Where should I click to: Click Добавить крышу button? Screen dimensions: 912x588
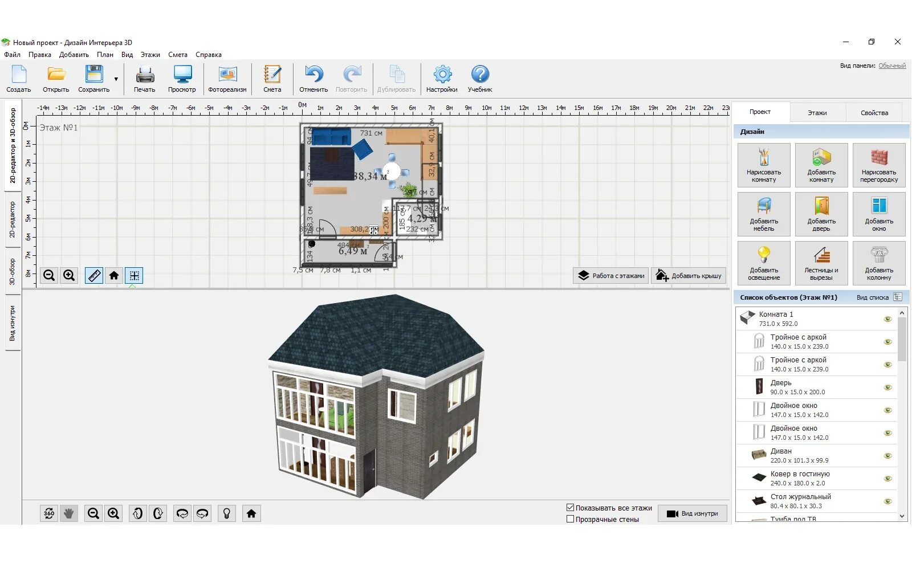pos(689,276)
